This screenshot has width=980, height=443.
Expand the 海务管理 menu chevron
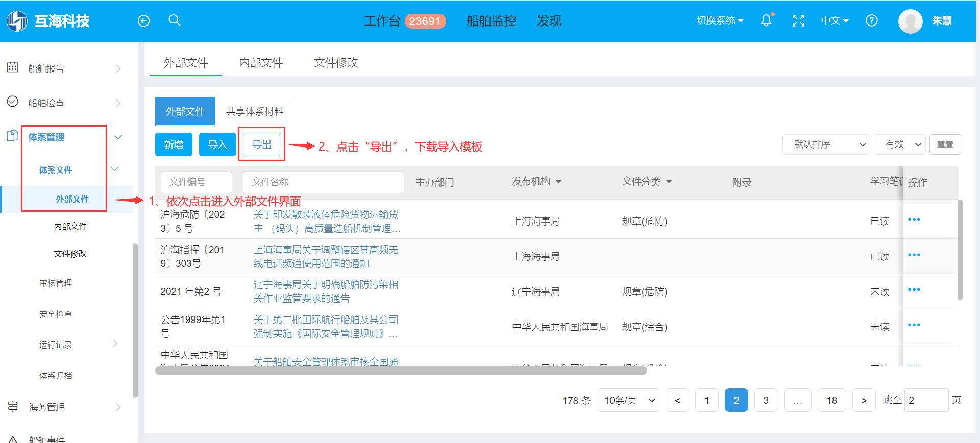click(118, 407)
